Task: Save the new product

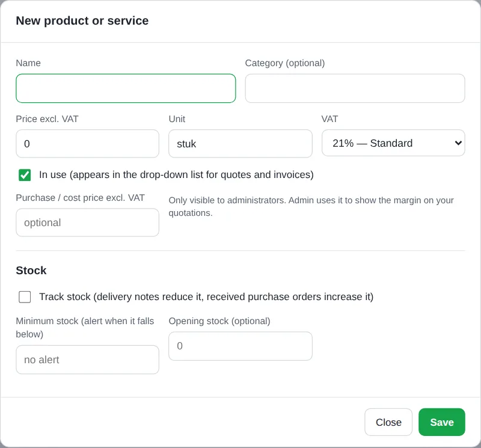Action: [x=442, y=422]
